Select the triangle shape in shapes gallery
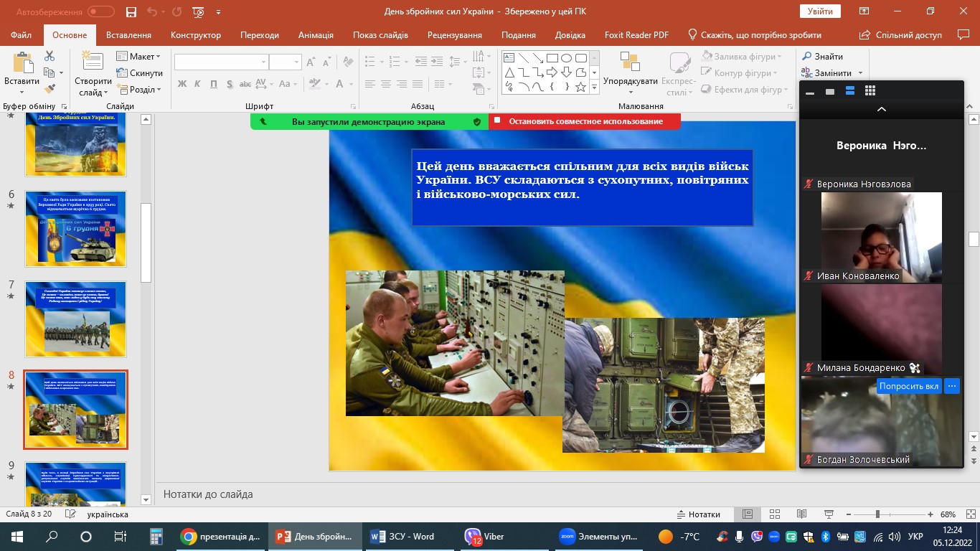The width and height of the screenshot is (980, 551). [509, 72]
